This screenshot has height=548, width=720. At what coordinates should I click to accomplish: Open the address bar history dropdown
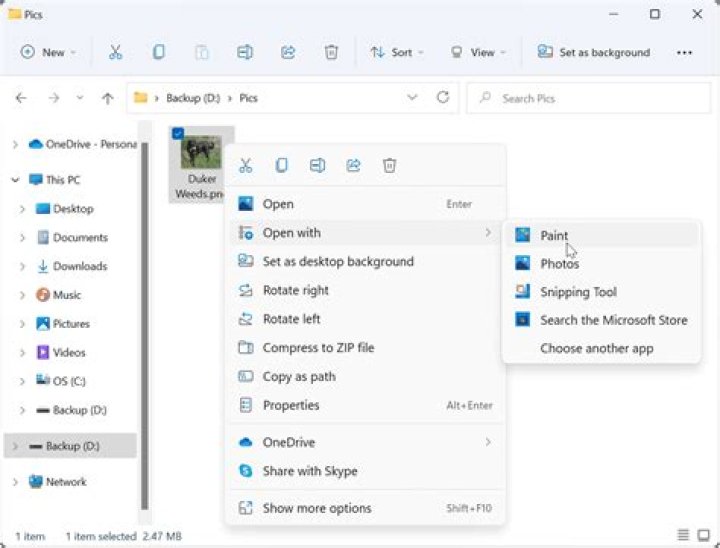[412, 97]
